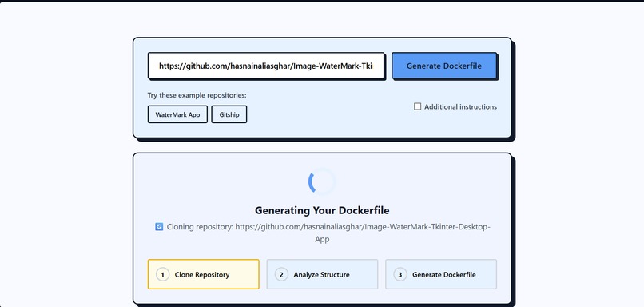644x307 pixels.
Task: Select the Generate Dockerfile step card
Action: click(441, 274)
